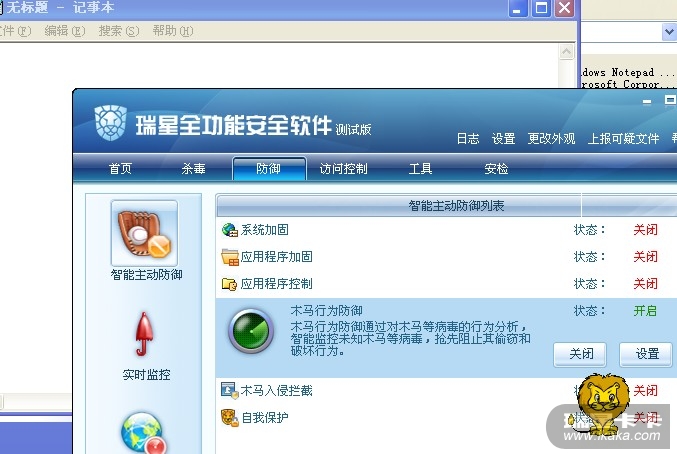Open the 日志 link
This screenshot has width=677, height=454.
[x=468, y=139]
